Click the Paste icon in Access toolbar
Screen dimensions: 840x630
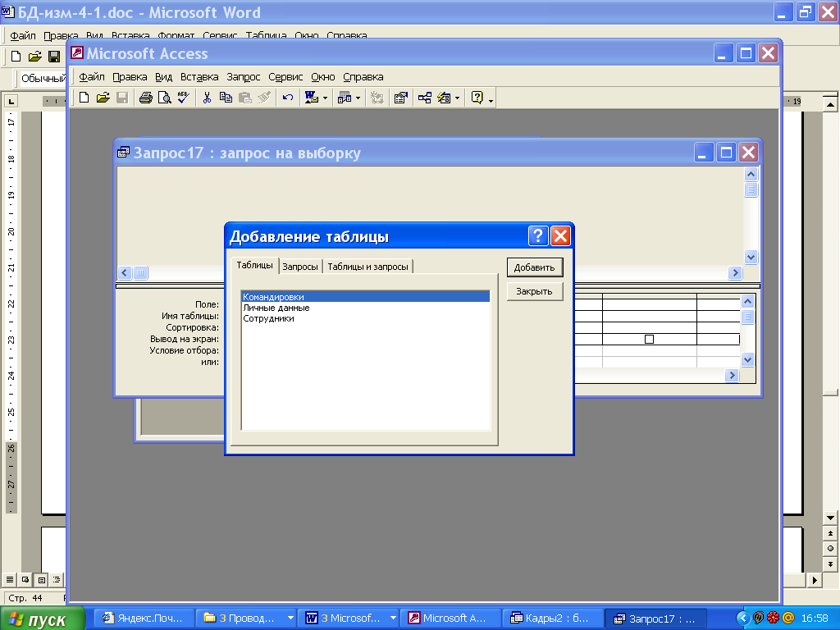tap(244, 98)
